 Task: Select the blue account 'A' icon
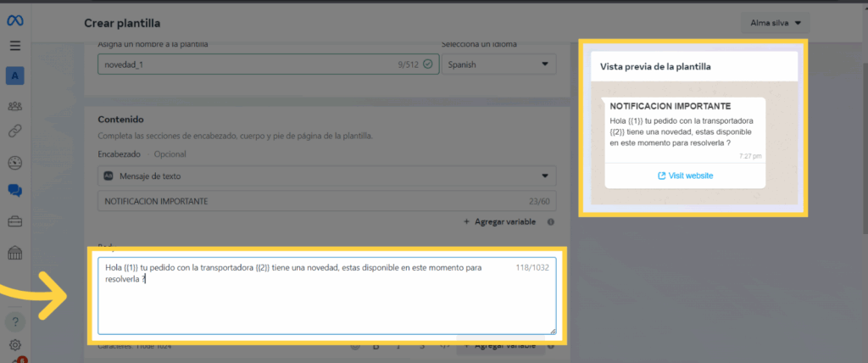tap(15, 76)
